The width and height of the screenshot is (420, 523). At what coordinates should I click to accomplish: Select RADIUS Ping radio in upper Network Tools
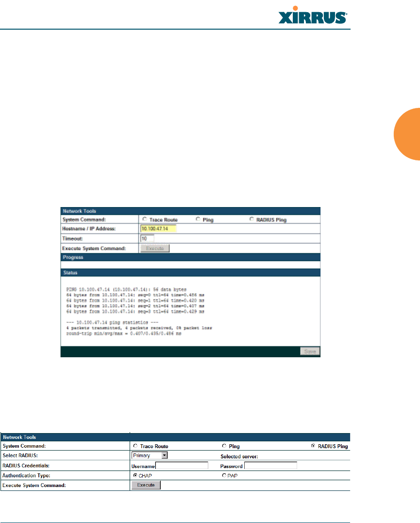(x=252, y=219)
